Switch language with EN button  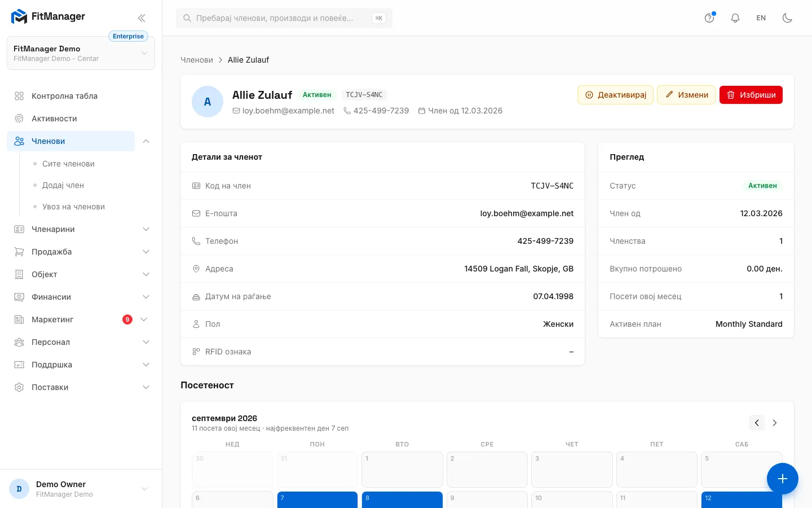[x=761, y=18]
